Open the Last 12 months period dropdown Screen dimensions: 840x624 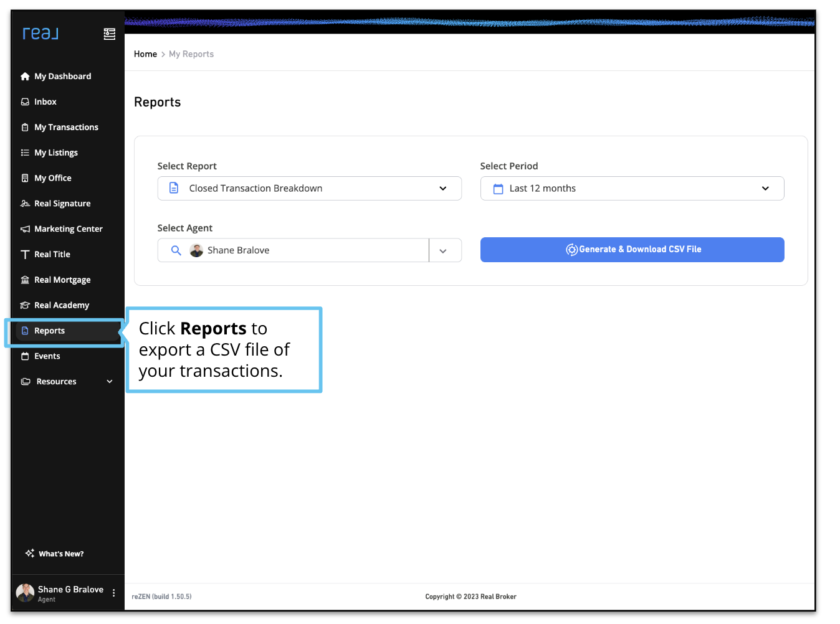point(632,189)
